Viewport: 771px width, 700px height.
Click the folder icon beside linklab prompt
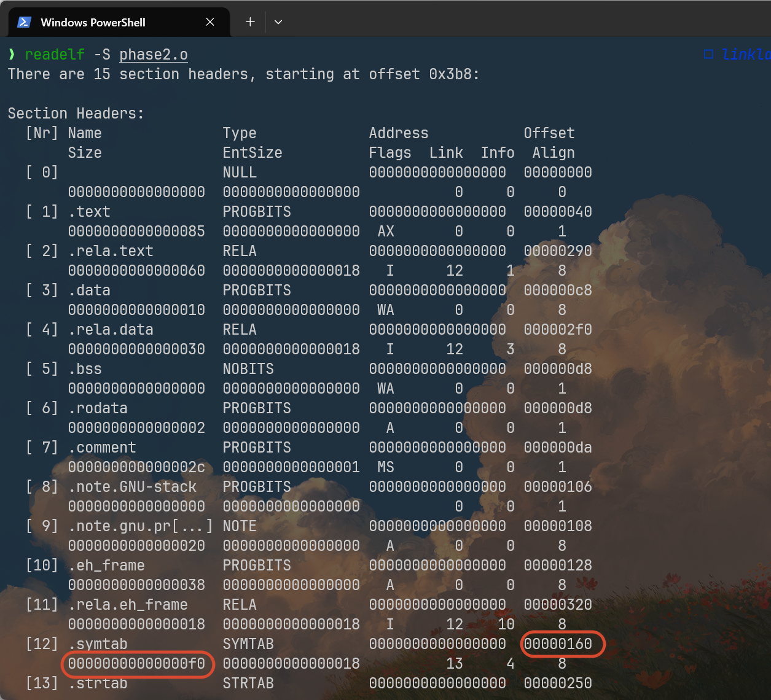708,54
